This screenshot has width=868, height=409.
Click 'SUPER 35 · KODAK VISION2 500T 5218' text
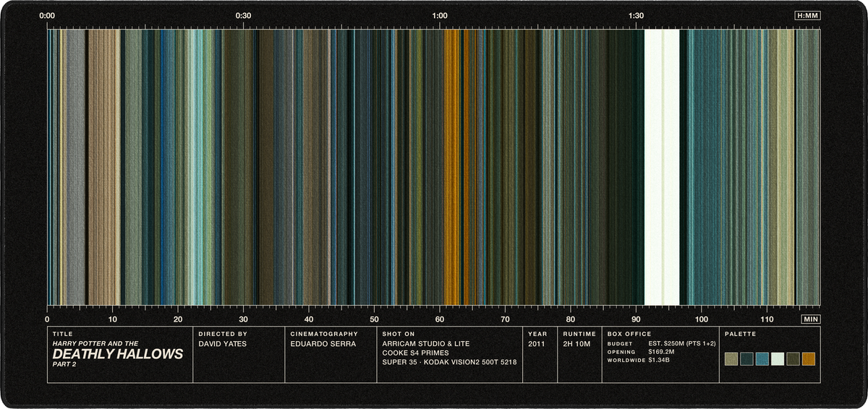(449, 363)
